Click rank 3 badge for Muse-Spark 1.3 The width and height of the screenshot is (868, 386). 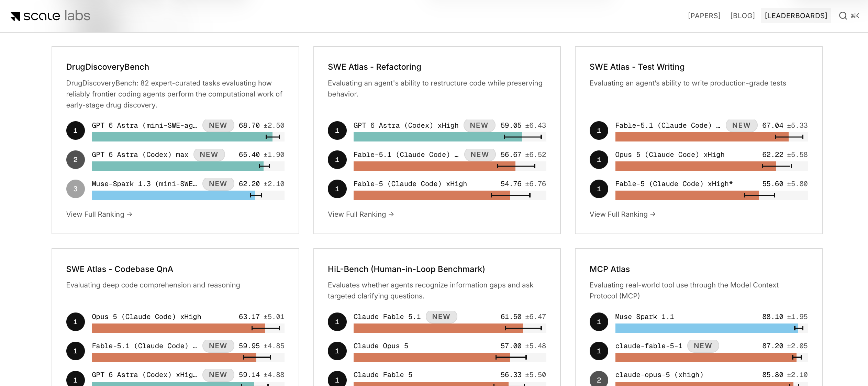pyautogui.click(x=76, y=189)
